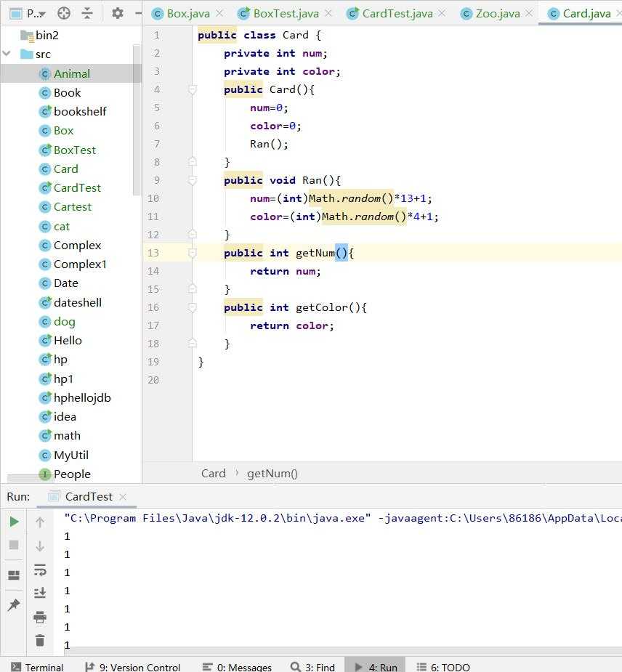Select hphellojdb in project tree

(x=75, y=397)
